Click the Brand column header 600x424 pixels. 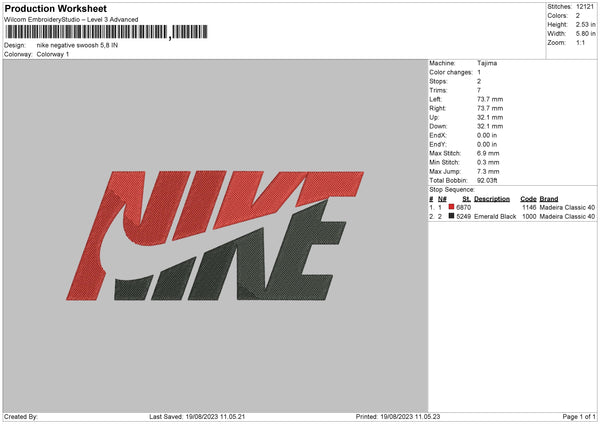point(549,199)
